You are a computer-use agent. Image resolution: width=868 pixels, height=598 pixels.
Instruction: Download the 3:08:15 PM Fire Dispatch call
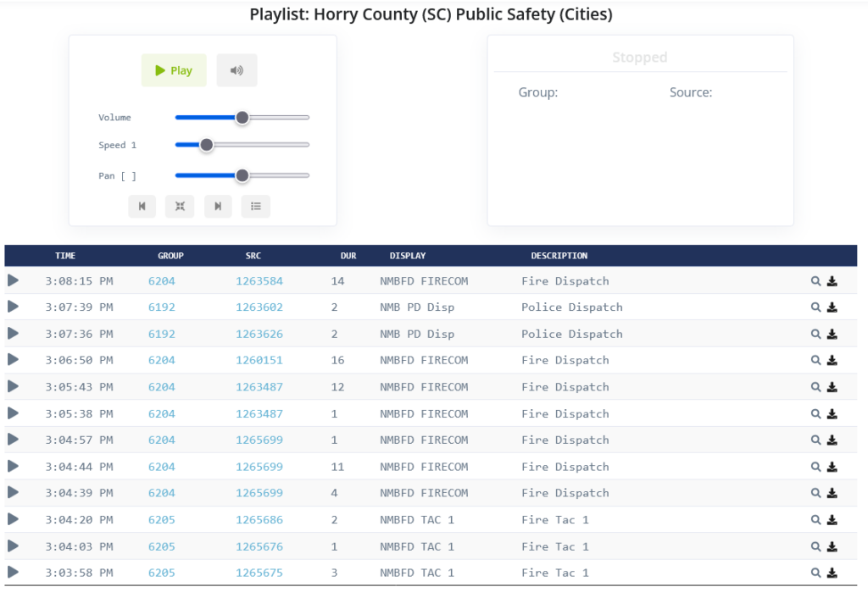[832, 281]
